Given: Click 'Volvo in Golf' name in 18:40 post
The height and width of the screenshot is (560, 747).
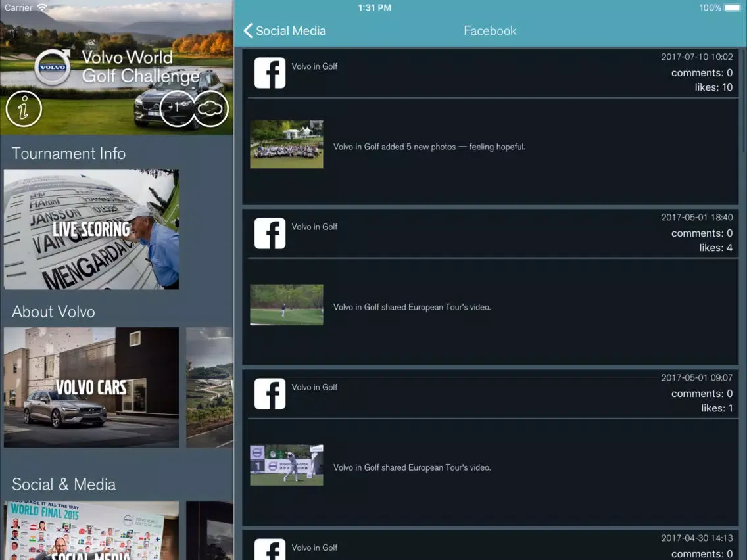Looking at the screenshot, I should pos(314,227).
